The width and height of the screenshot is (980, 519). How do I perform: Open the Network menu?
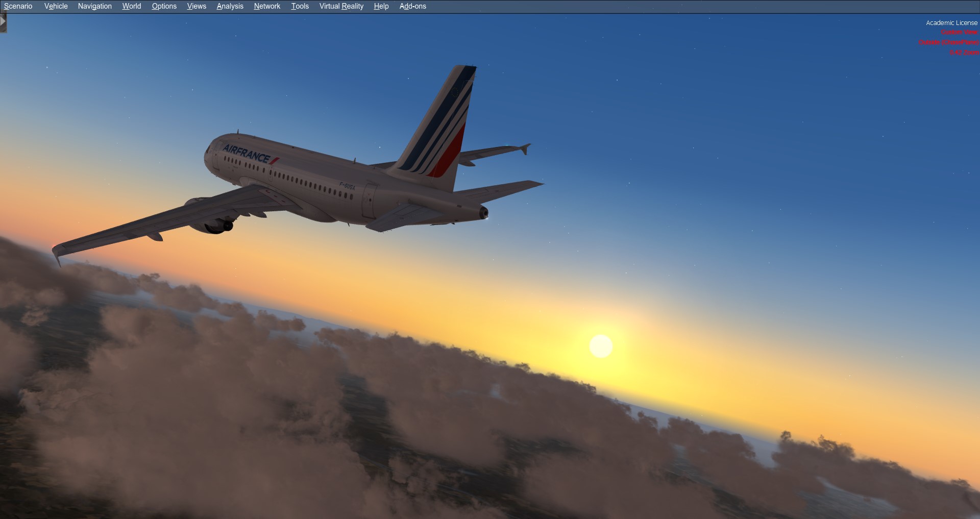click(x=267, y=6)
